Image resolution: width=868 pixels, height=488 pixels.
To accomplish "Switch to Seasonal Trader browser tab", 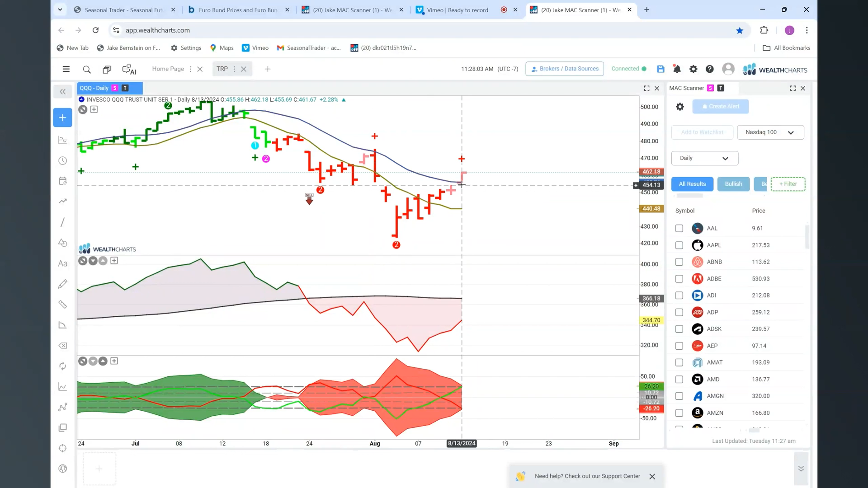I will (124, 10).
